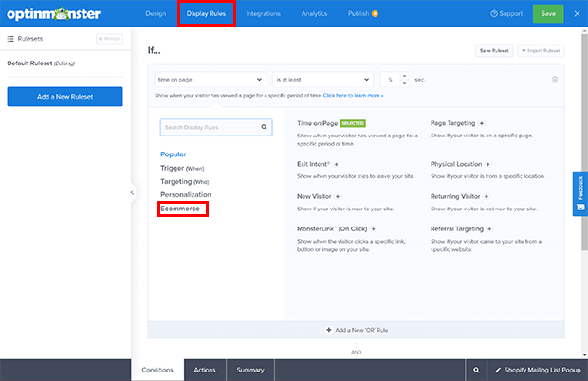Follow 'Click here to learn more' link
Viewport: 588px width, 381px height.
353,95
